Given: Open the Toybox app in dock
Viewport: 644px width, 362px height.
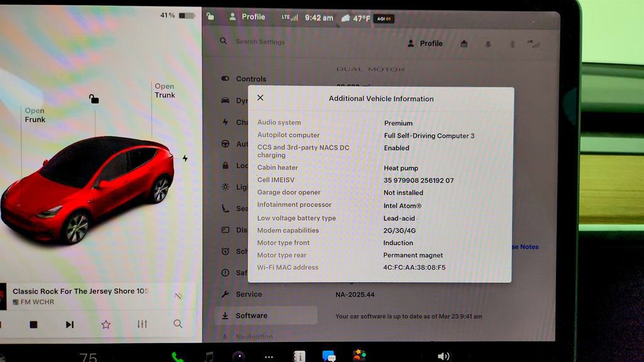Looking at the screenshot, I should click(359, 356).
